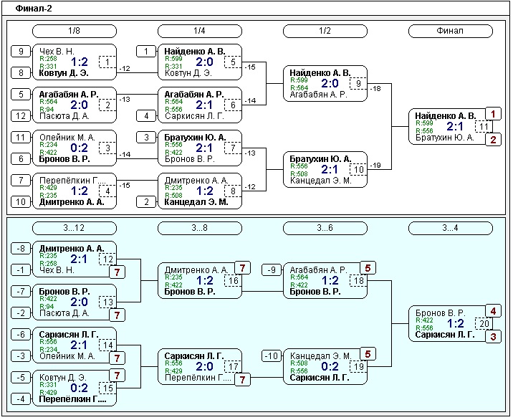
Task: Select the 3...12 round header
Action: pos(75,228)
